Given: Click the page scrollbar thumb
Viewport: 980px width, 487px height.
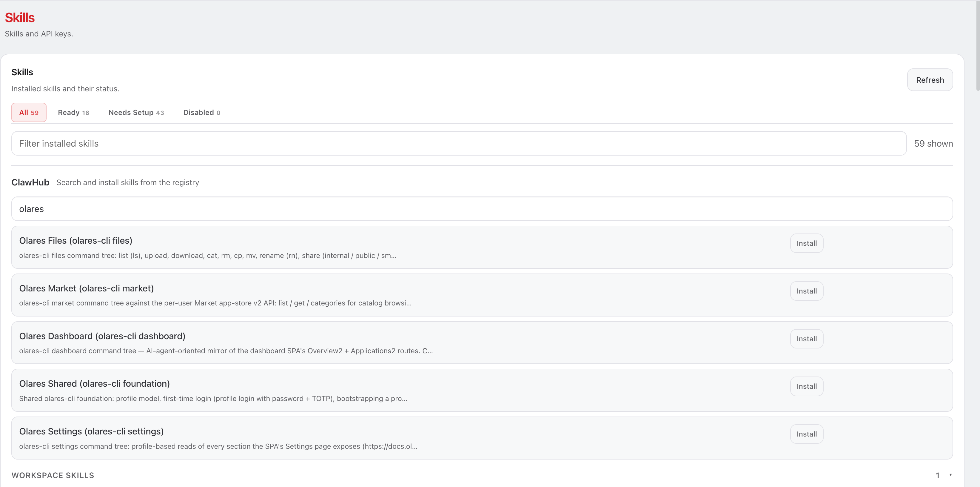Looking at the screenshot, I should (x=978, y=46).
